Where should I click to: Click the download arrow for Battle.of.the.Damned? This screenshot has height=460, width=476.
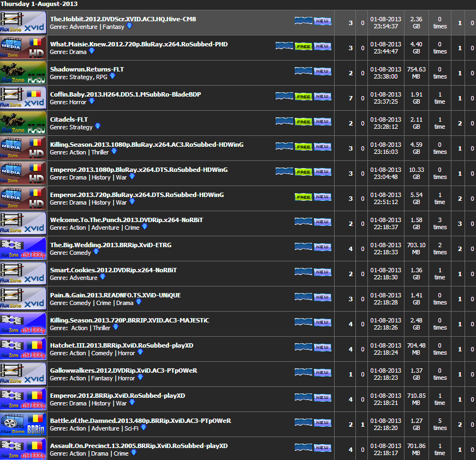[x=144, y=428]
